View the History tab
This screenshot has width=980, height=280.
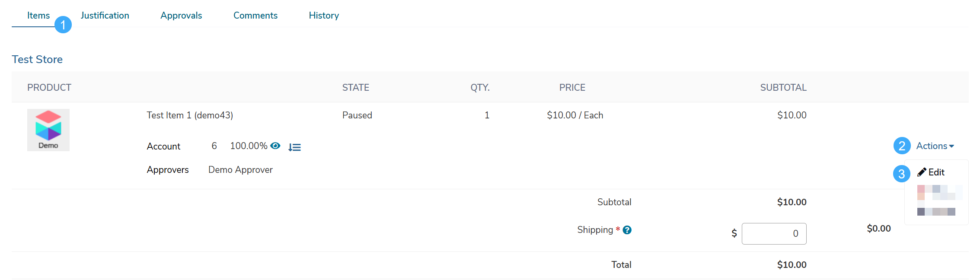tap(324, 16)
